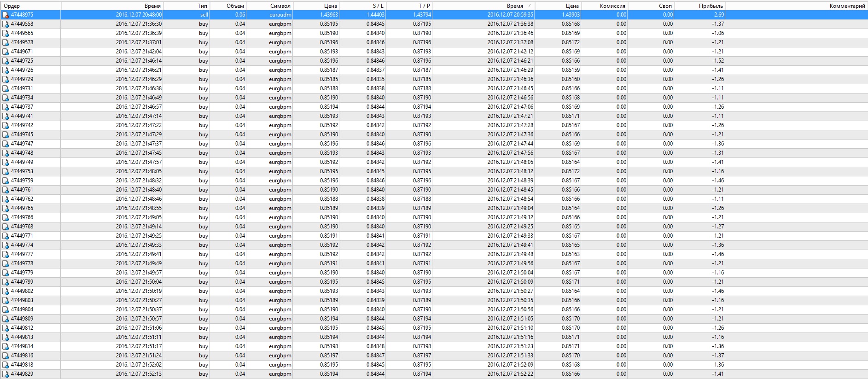Click open price 0.85198 for order 47449814
Image resolution: width=868 pixels, height=379 pixels.
click(x=329, y=346)
